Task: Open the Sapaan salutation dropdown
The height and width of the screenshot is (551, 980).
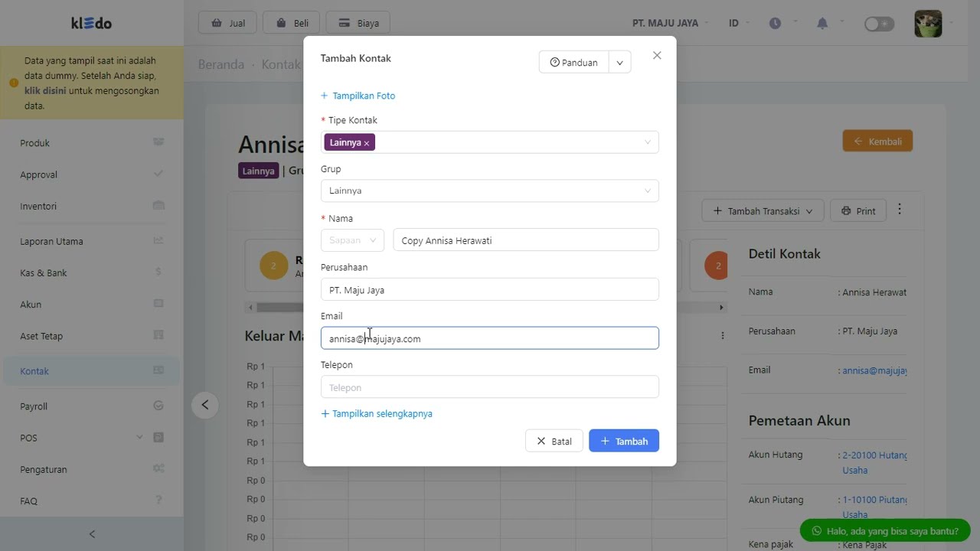Action: (x=352, y=240)
